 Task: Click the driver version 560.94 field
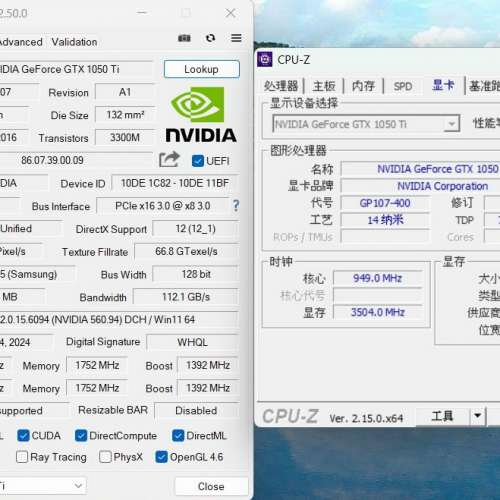click(x=119, y=319)
